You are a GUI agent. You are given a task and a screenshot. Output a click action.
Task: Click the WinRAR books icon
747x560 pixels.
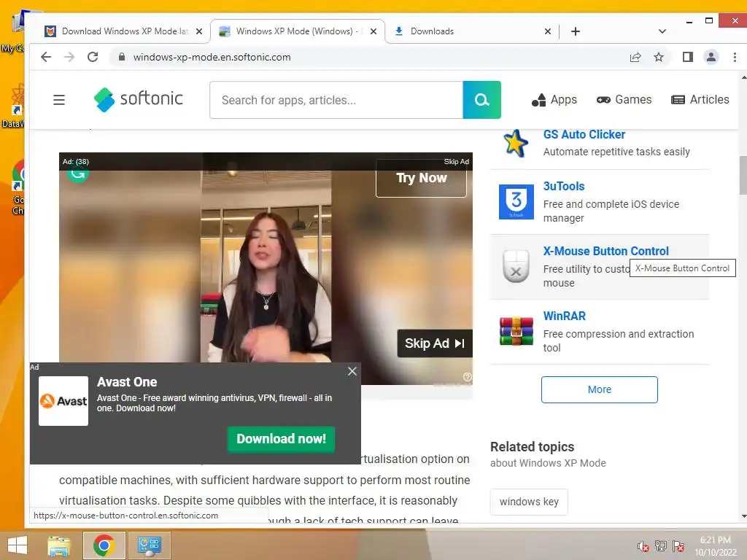click(x=516, y=331)
